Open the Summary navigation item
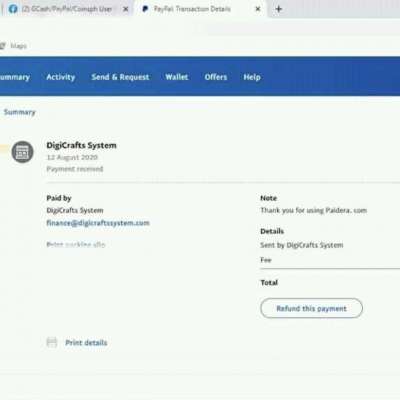Image resolution: width=400 pixels, height=400 pixels. point(15,77)
